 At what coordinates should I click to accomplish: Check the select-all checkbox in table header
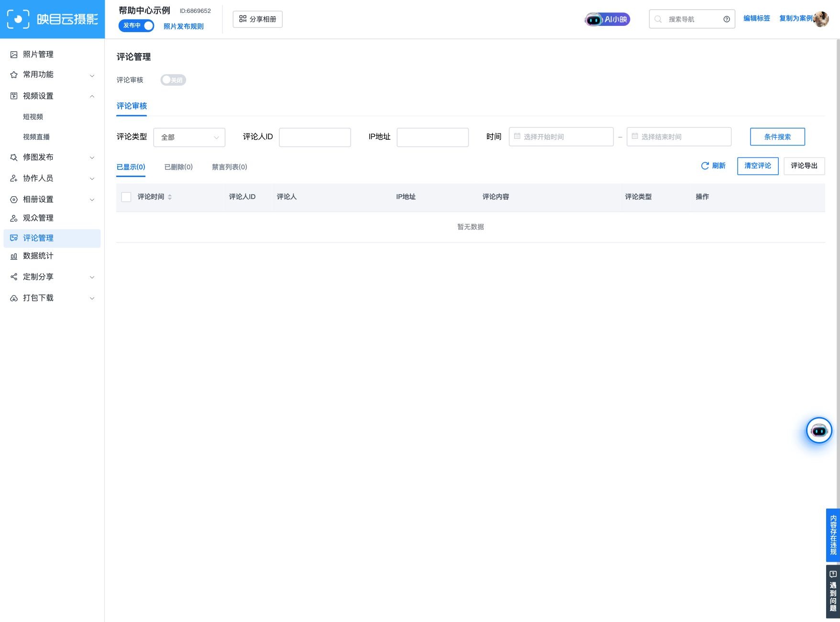[126, 197]
